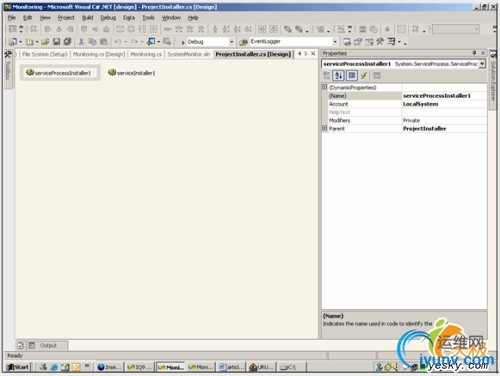Open the Build menu
This screenshot has width=500, height=376.
pos(87,18)
